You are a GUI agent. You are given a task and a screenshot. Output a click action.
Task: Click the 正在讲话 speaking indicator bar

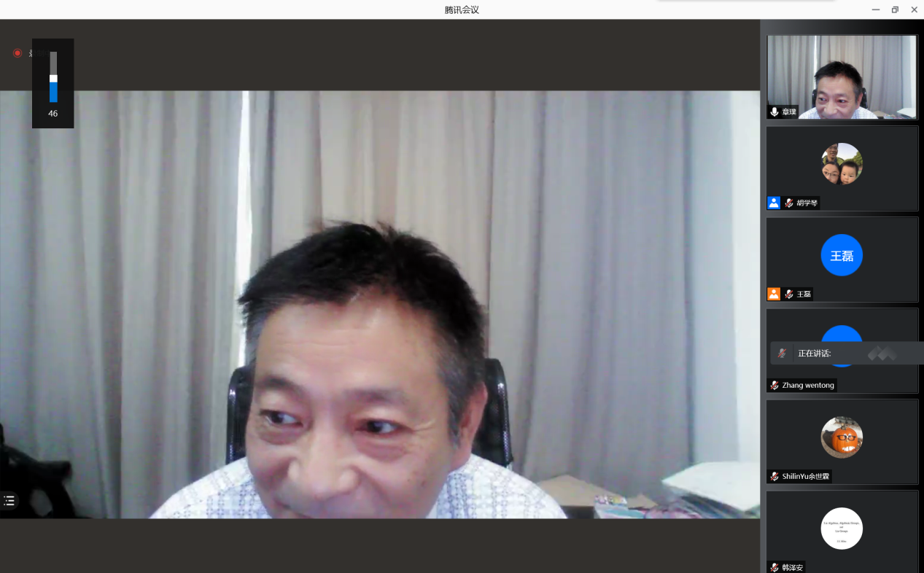point(846,354)
